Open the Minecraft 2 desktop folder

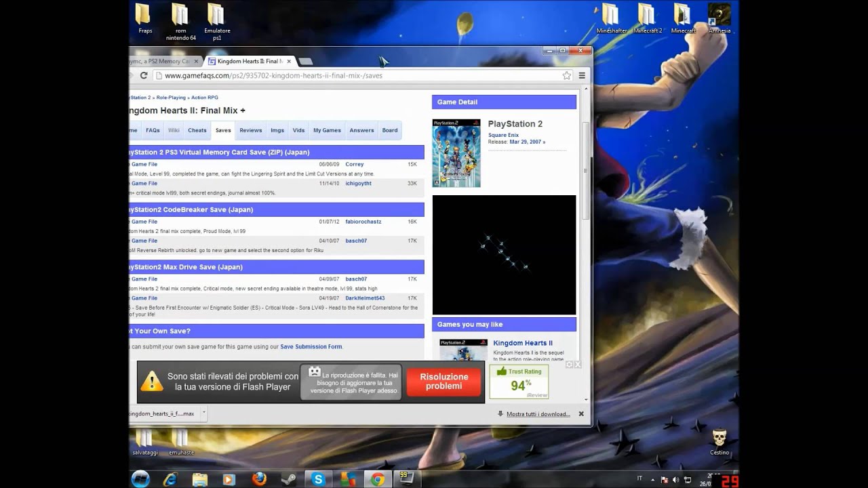pyautogui.click(x=648, y=19)
